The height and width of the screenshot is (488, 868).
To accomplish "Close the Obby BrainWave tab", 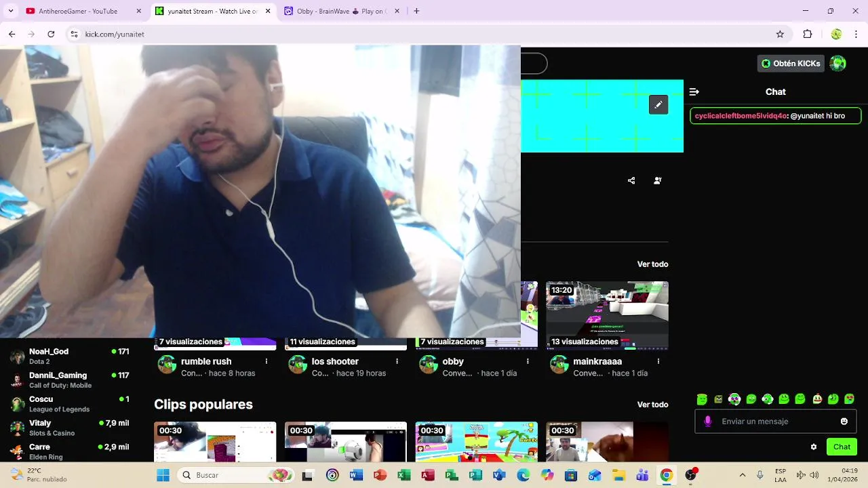I will [397, 11].
